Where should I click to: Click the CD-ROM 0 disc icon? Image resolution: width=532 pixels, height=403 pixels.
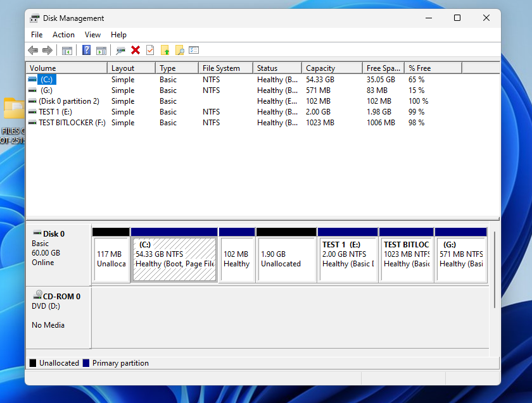[37, 295]
